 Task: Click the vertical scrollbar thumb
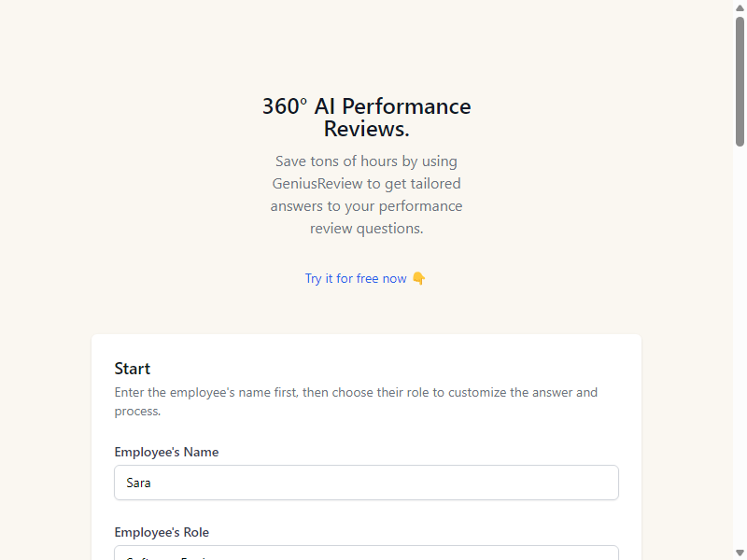coord(740,81)
